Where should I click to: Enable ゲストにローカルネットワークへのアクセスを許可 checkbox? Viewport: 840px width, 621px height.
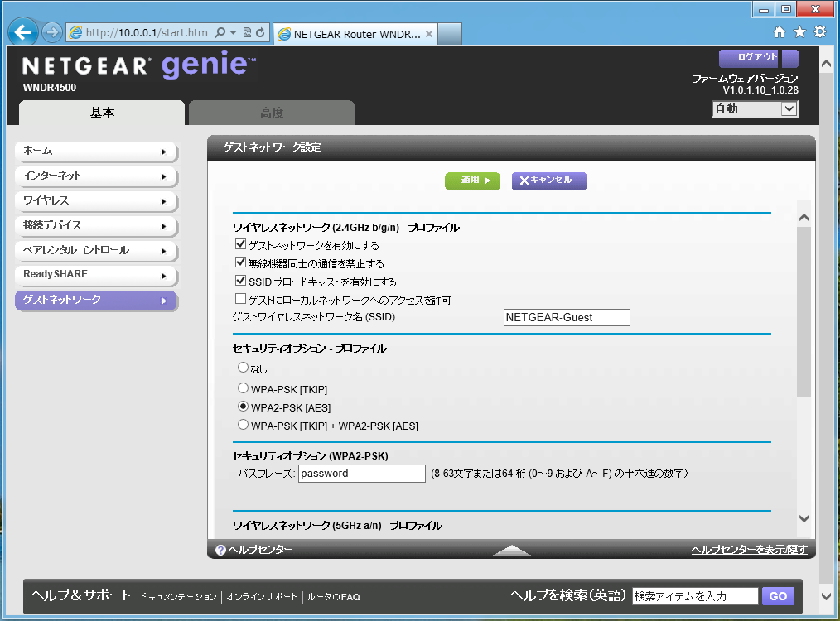[x=241, y=299]
